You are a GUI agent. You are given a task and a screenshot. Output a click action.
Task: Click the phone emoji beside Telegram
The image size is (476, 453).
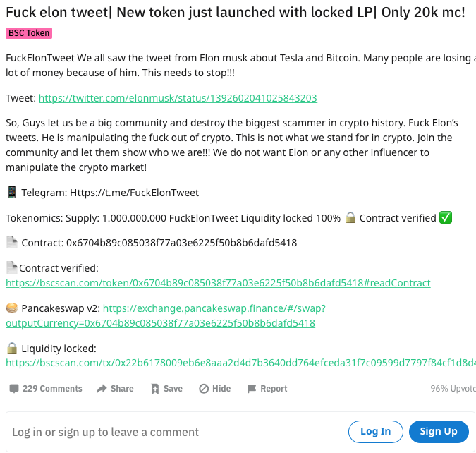(x=12, y=192)
